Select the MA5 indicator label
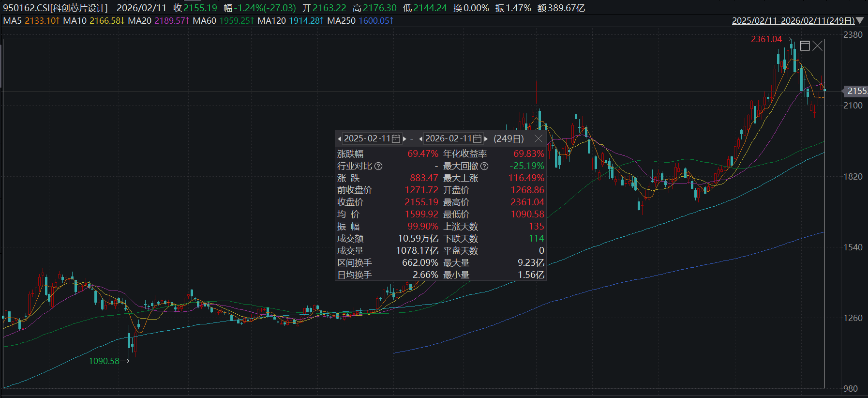The image size is (868, 398). coord(12,21)
